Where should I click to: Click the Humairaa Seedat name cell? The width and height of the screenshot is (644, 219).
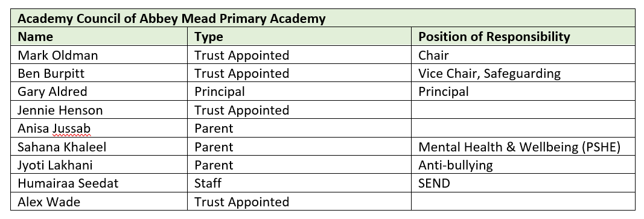point(99,183)
